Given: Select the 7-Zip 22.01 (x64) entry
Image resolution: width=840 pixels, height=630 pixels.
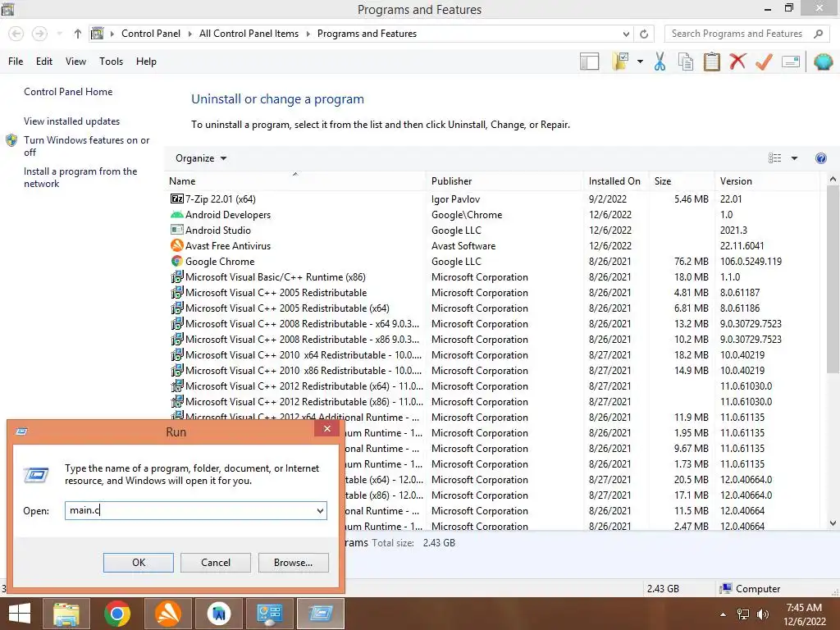Looking at the screenshot, I should point(220,199).
